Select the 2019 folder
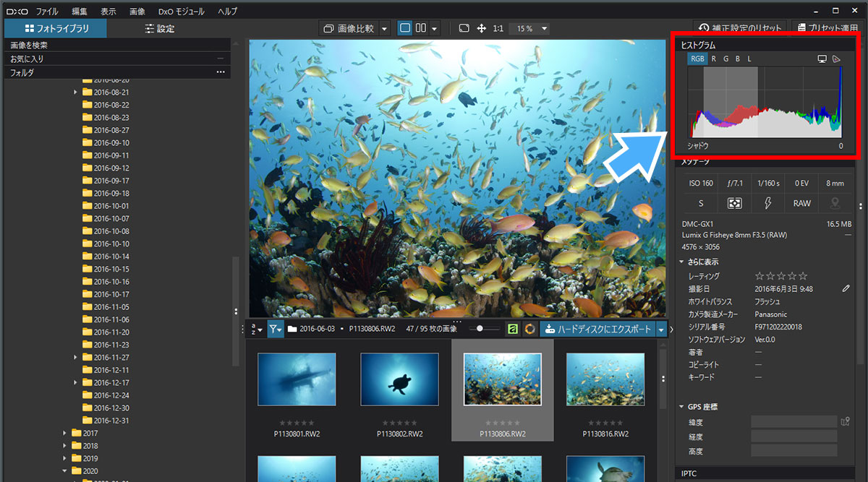This screenshot has width=868, height=482. pos(85,458)
